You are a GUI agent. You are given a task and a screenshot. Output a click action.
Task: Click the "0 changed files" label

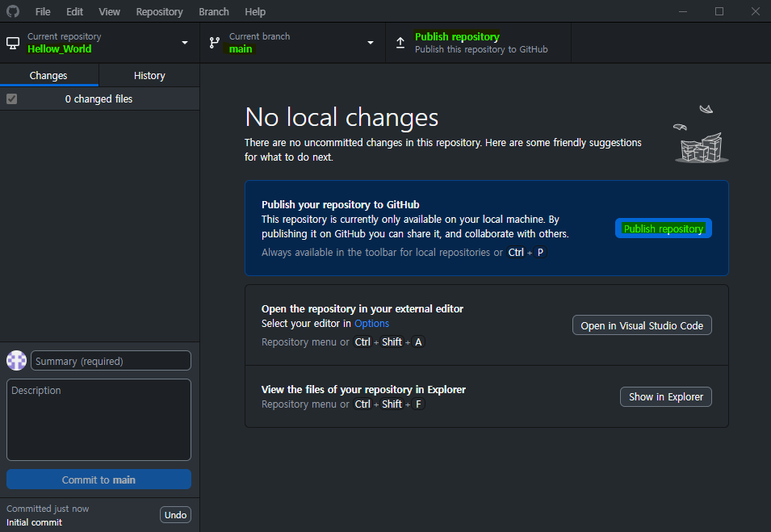coord(98,98)
